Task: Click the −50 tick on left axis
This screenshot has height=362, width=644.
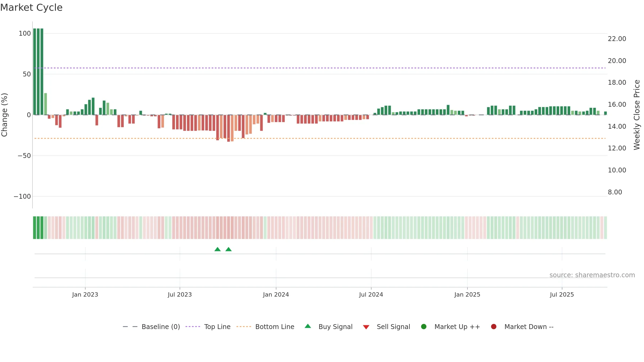Action: coord(24,156)
